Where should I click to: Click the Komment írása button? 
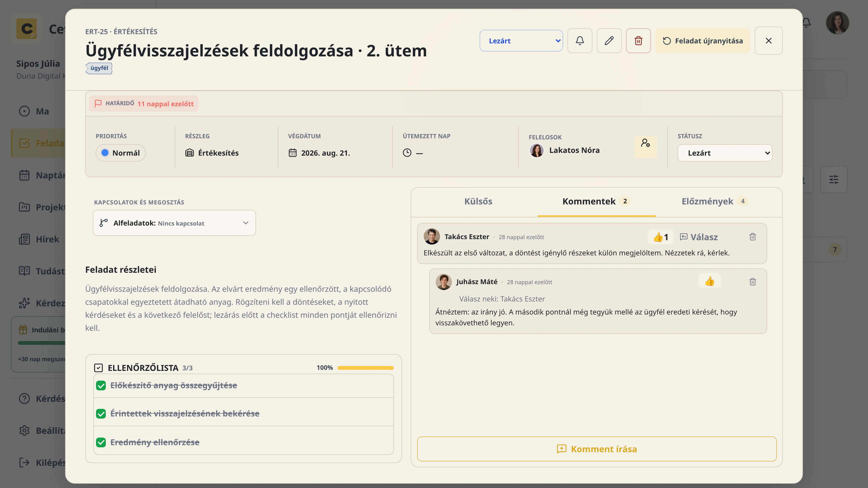[x=597, y=449]
